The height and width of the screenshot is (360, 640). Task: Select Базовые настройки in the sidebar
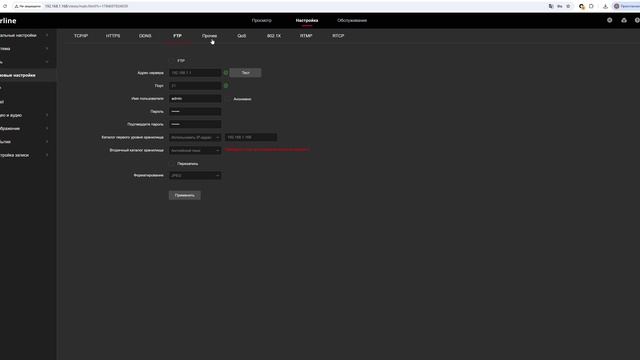(28, 76)
